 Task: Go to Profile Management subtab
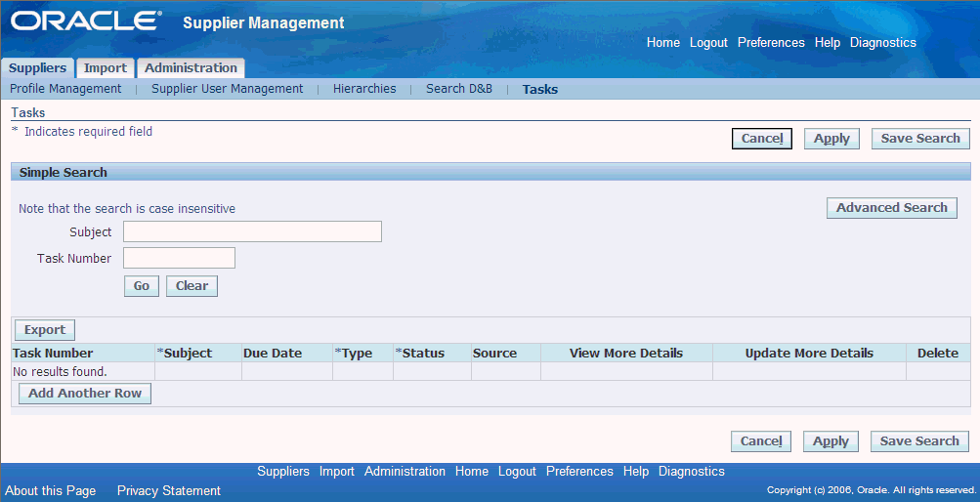pyautogui.click(x=65, y=89)
